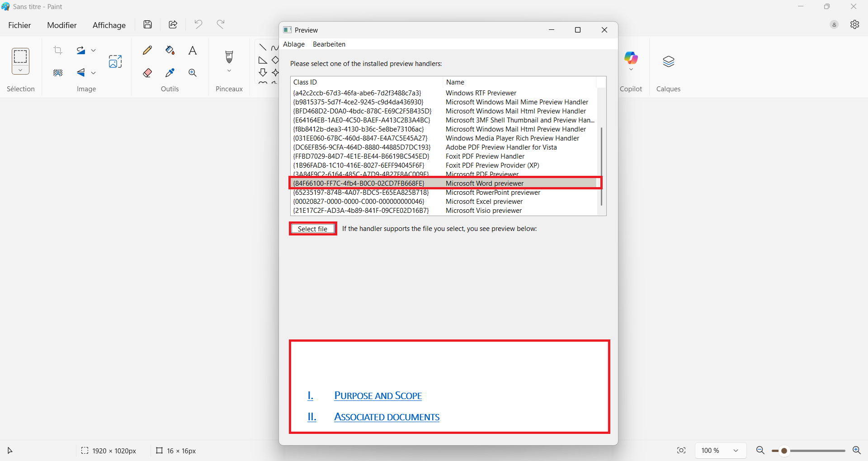The image size is (868, 461).
Task: Click the account profile icon
Action: (834, 24)
